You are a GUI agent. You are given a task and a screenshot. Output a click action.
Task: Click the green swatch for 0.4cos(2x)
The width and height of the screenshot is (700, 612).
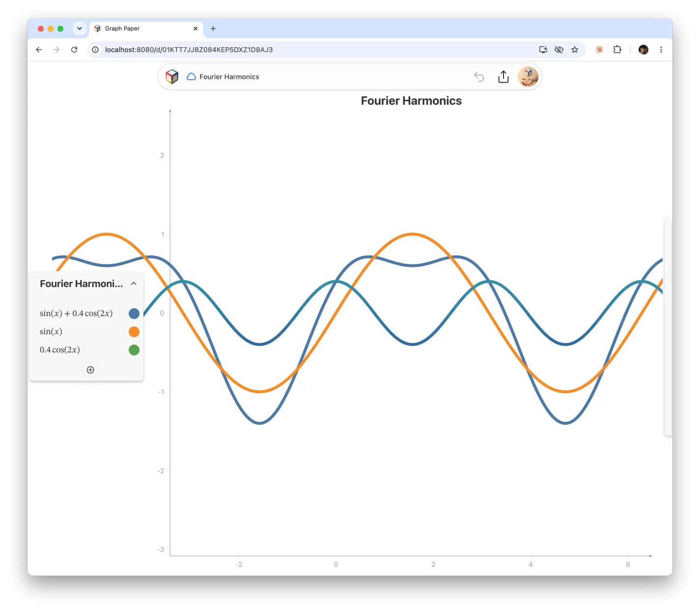134,350
